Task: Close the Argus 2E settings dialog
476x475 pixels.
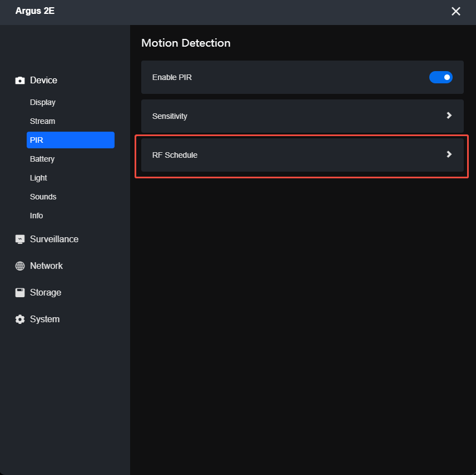Action: [x=455, y=12]
